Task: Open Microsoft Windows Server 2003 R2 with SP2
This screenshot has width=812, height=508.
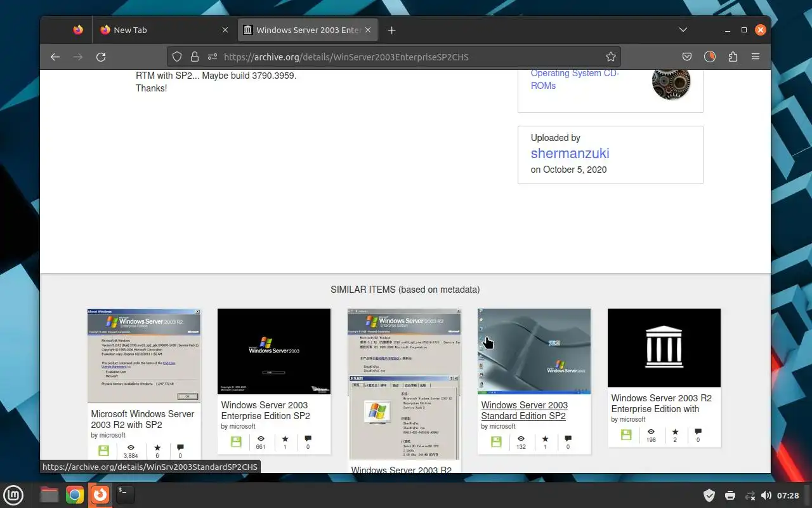Action: 142,419
